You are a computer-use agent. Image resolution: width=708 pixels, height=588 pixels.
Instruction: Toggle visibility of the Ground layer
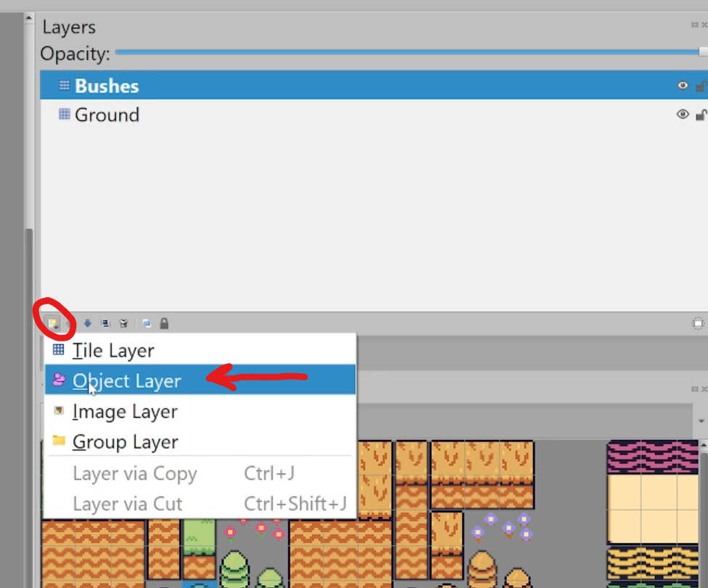(x=683, y=114)
